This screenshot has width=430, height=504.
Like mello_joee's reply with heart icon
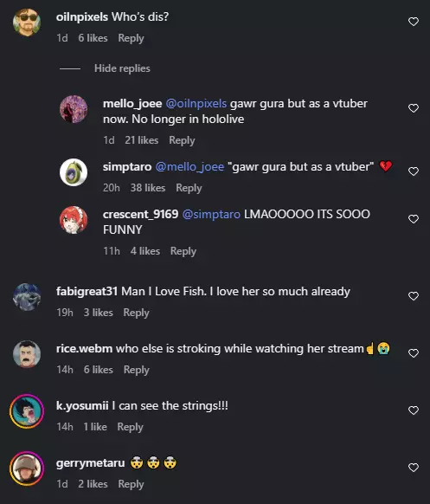click(x=414, y=108)
